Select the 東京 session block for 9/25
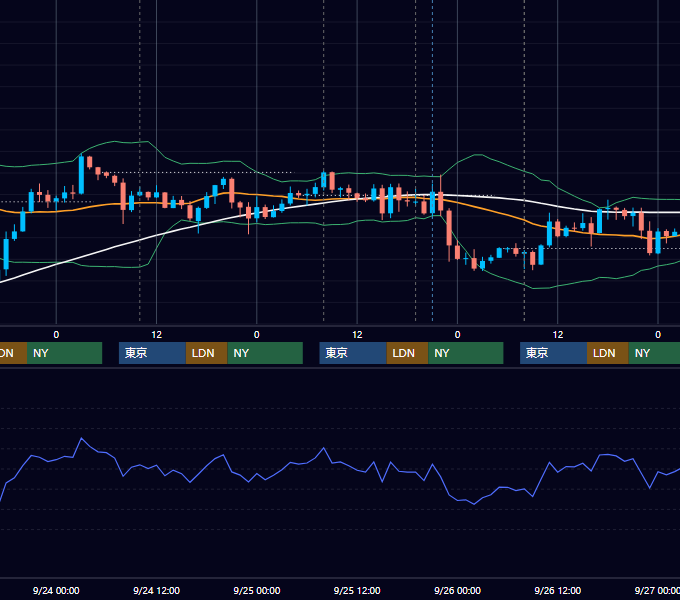Image resolution: width=680 pixels, height=600 pixels. click(353, 353)
